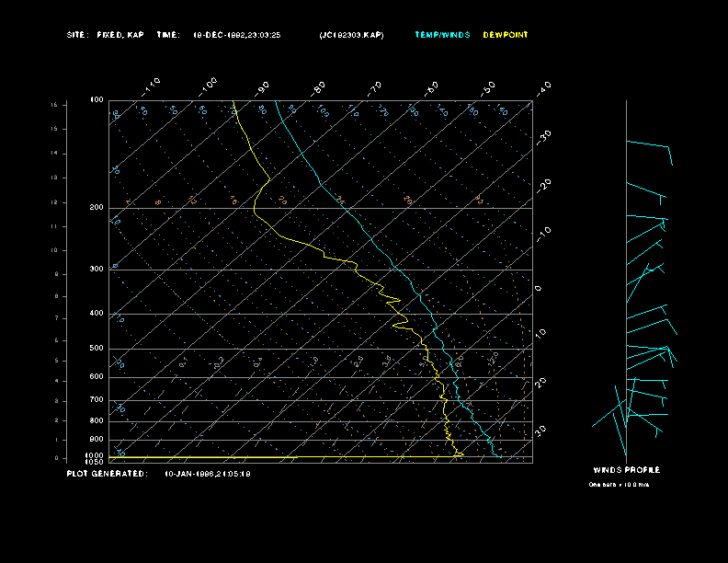Click the 0 temperature label on right axis
The image size is (728, 563).
tap(539, 289)
